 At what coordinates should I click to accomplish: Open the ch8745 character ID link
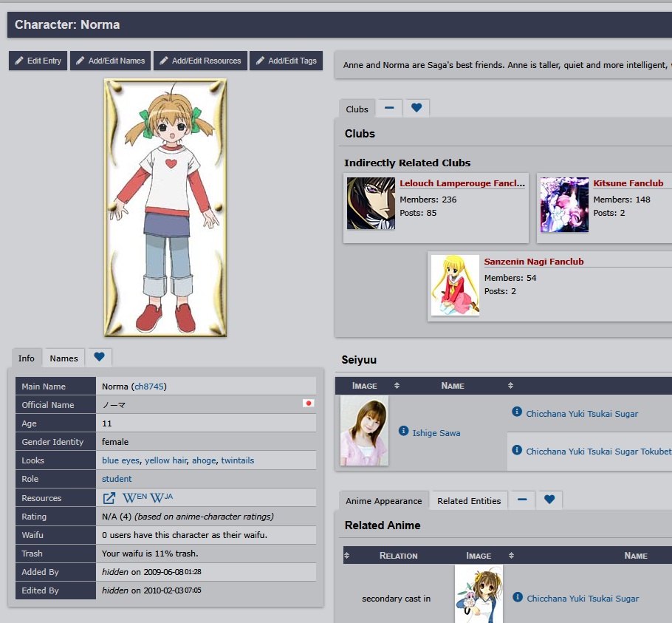point(148,387)
